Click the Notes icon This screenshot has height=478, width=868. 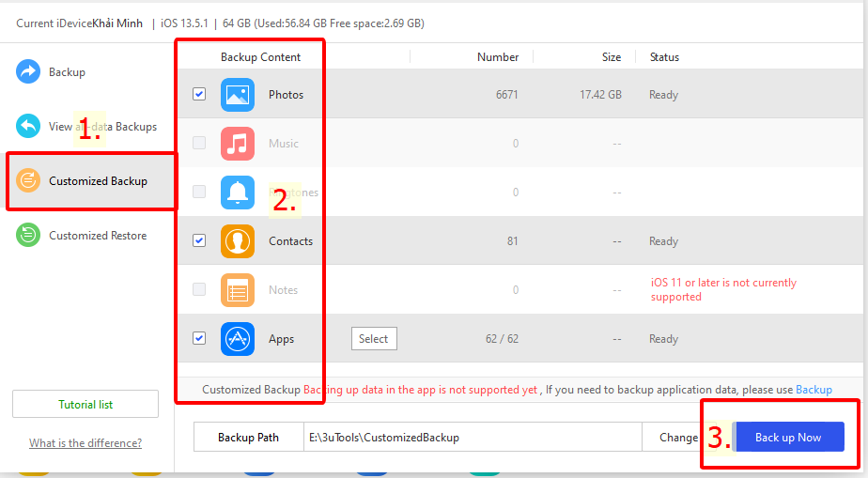238,290
